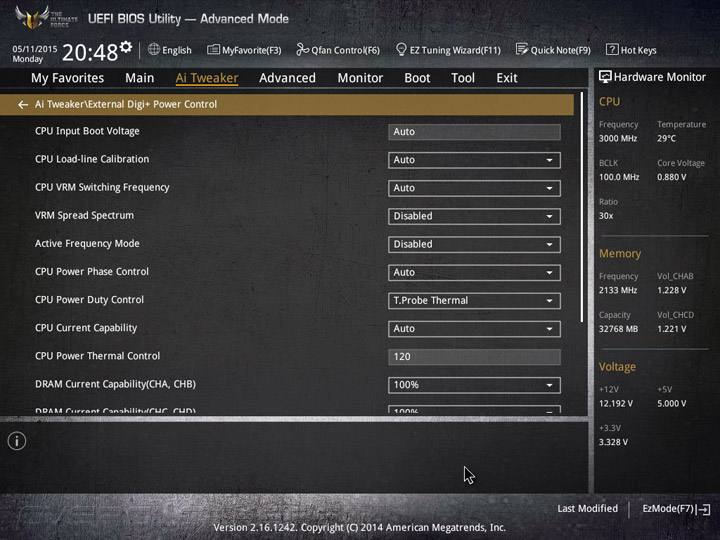
Task: Click Last Modified button
Action: (587, 509)
